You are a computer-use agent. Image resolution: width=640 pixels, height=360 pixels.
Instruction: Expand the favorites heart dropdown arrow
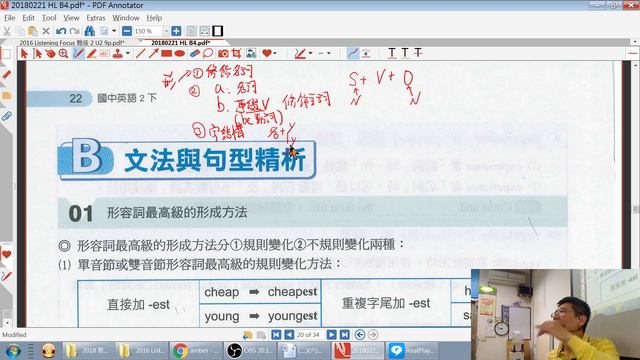point(275,53)
